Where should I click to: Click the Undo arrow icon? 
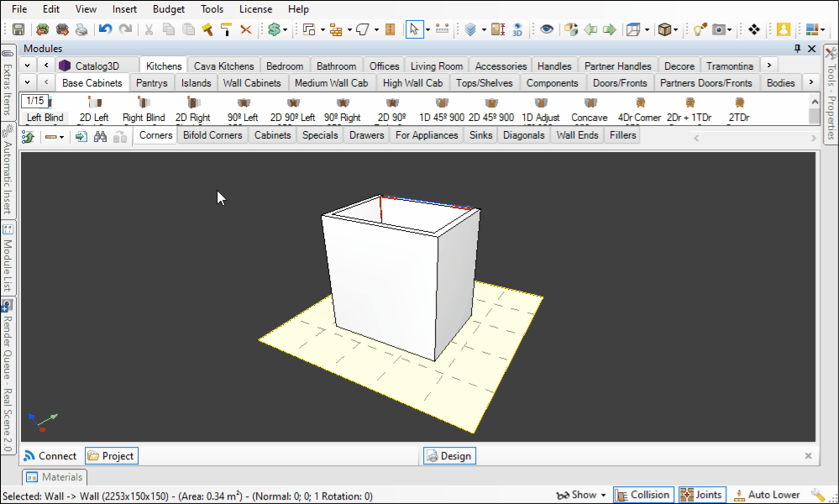click(105, 29)
